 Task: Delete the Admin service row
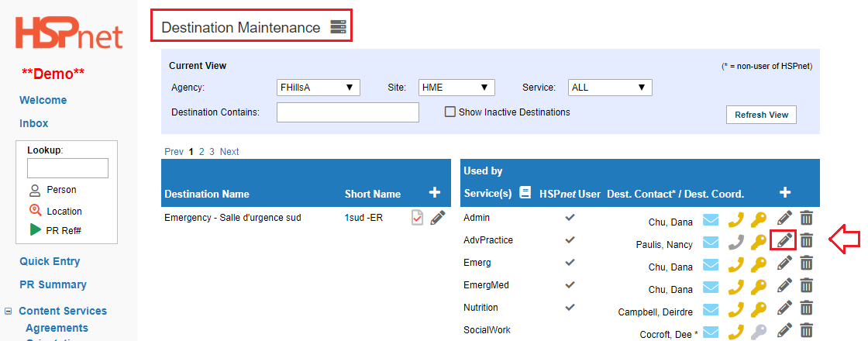click(807, 218)
